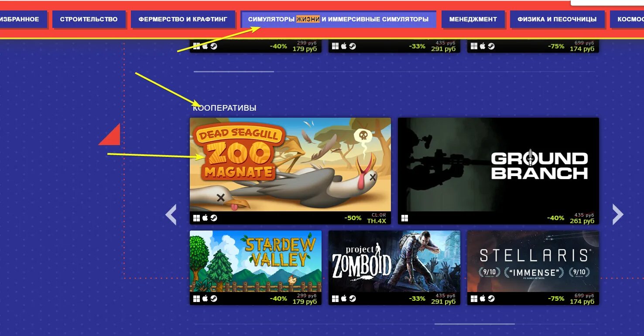Go to Физика и песочницы tab
This screenshot has width=644, height=336.
coord(557,19)
